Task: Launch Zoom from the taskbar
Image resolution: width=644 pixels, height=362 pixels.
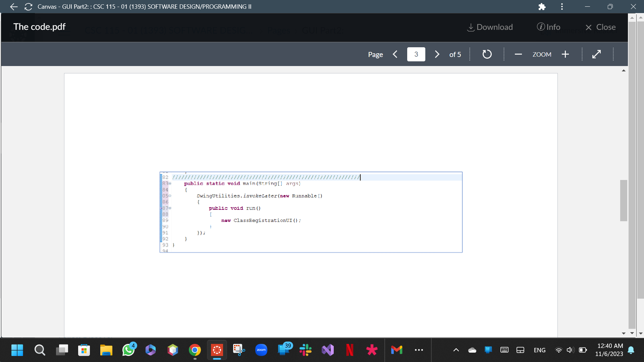Action: [x=261, y=350]
